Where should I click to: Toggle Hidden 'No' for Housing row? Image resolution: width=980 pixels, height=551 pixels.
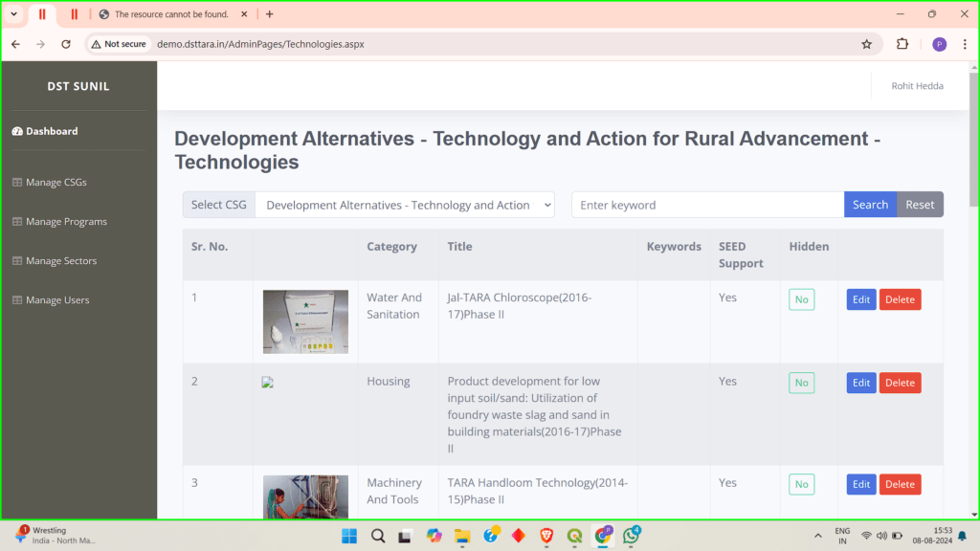tap(801, 383)
